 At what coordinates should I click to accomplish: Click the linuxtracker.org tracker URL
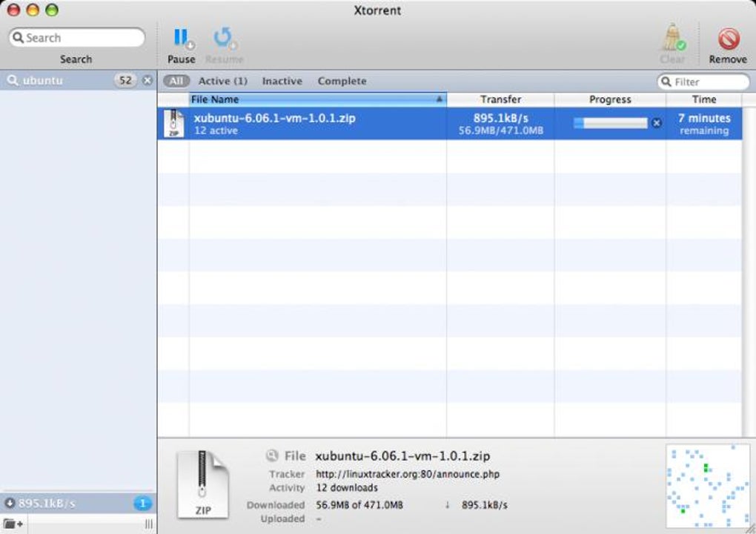tap(408, 474)
